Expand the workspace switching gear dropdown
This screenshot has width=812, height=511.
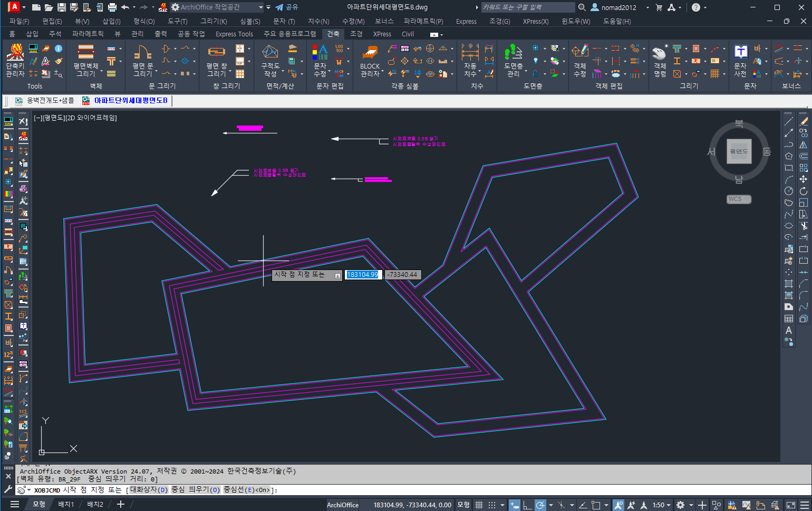(691, 505)
